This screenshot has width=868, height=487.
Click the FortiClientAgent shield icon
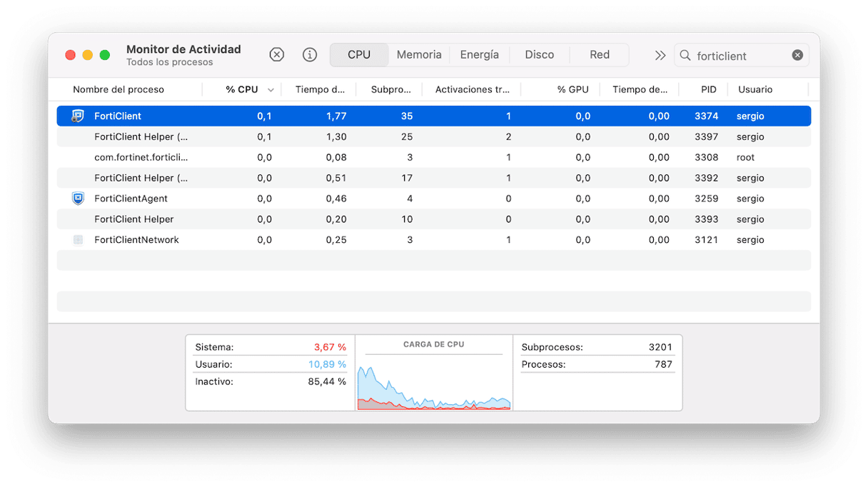click(79, 199)
